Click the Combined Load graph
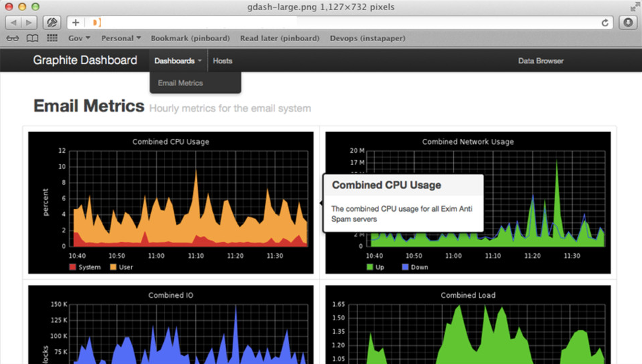642x364 pixels. click(x=468, y=325)
